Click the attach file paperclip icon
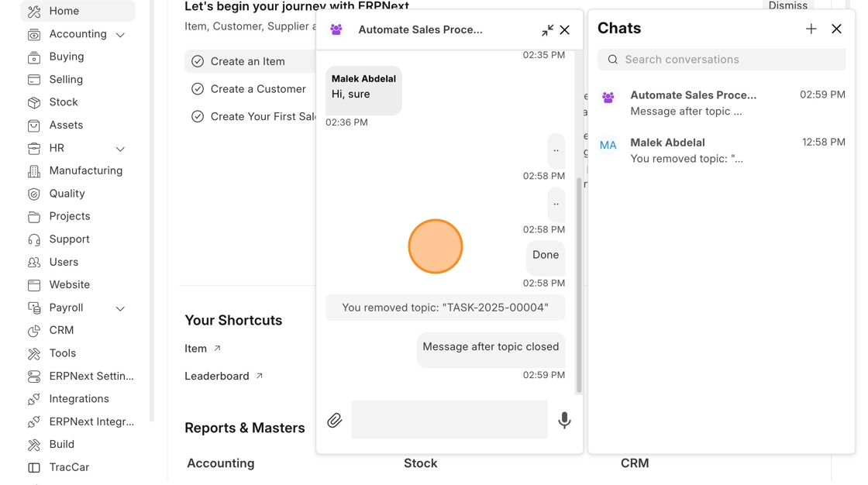 tap(334, 420)
